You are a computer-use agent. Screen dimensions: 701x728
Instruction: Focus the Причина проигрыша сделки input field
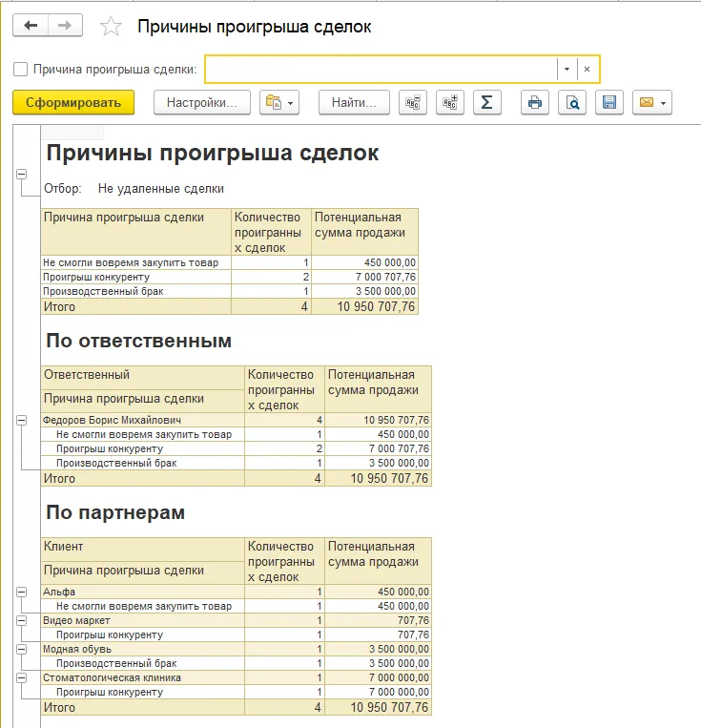click(381, 70)
